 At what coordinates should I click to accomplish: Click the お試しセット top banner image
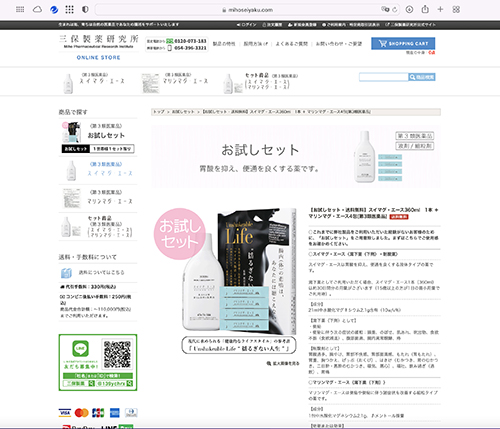296,156
